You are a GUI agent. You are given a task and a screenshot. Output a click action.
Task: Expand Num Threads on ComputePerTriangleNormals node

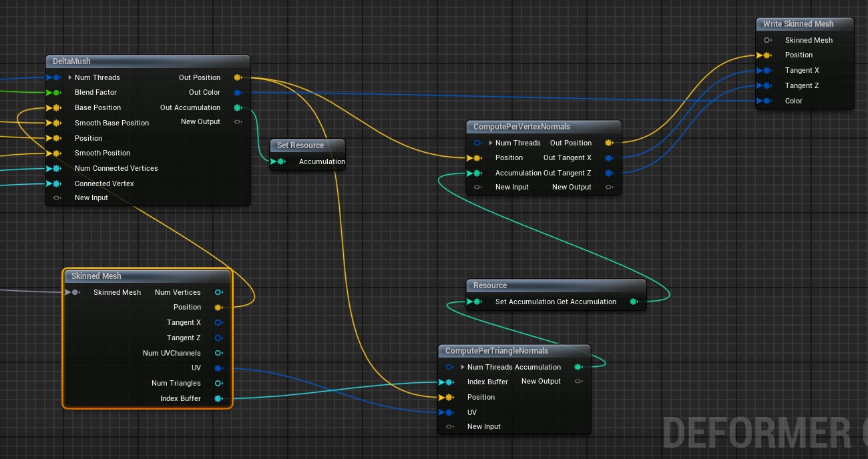coord(463,368)
